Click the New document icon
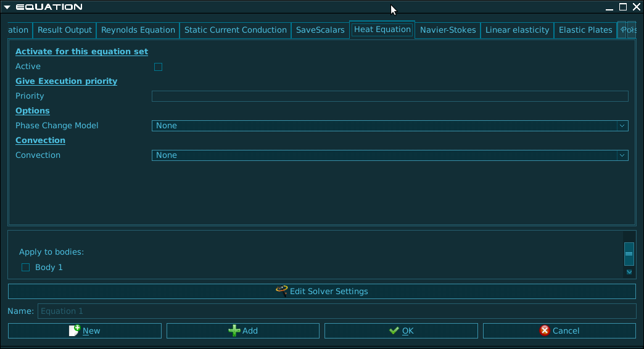Viewport: 644px width, 349px height. point(75,331)
